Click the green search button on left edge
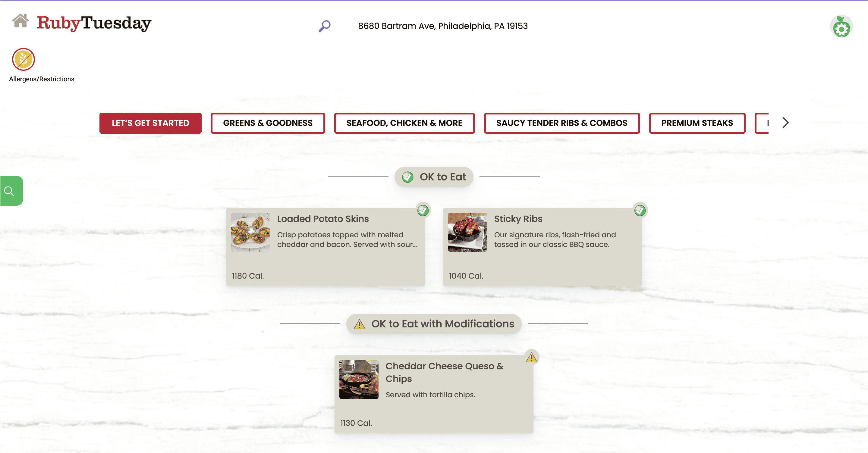868x453 pixels. pyautogui.click(x=11, y=190)
